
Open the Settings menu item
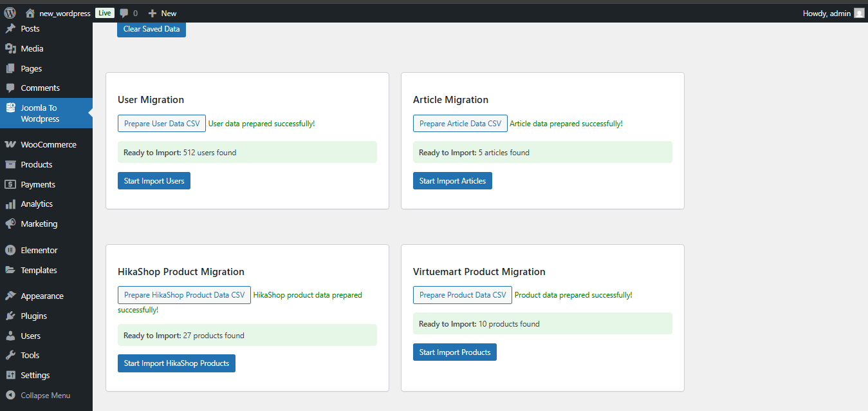point(35,375)
